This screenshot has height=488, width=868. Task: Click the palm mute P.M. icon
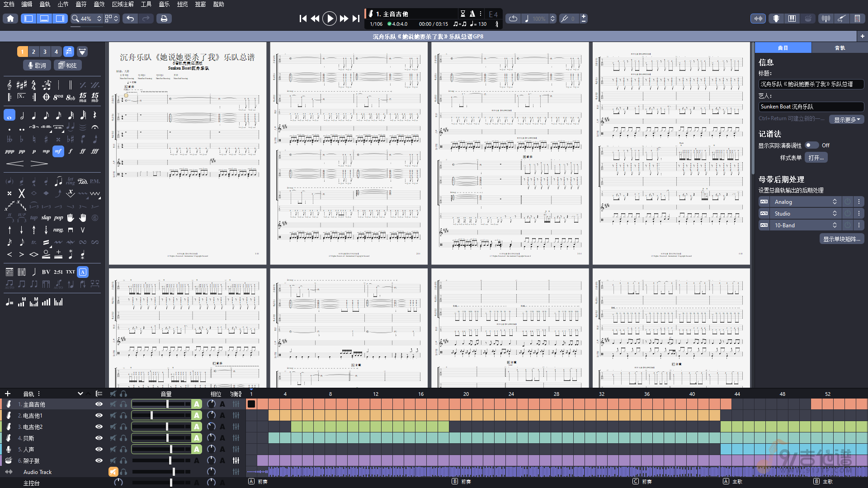click(x=95, y=181)
